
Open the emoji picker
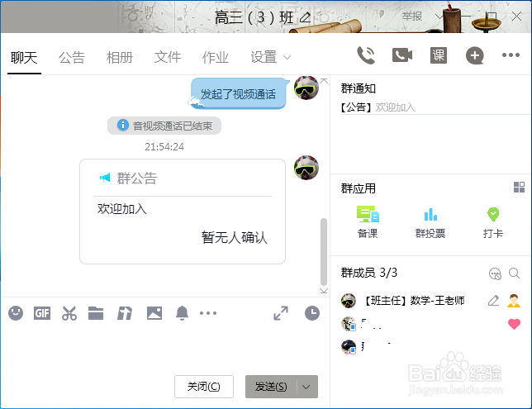click(x=16, y=313)
